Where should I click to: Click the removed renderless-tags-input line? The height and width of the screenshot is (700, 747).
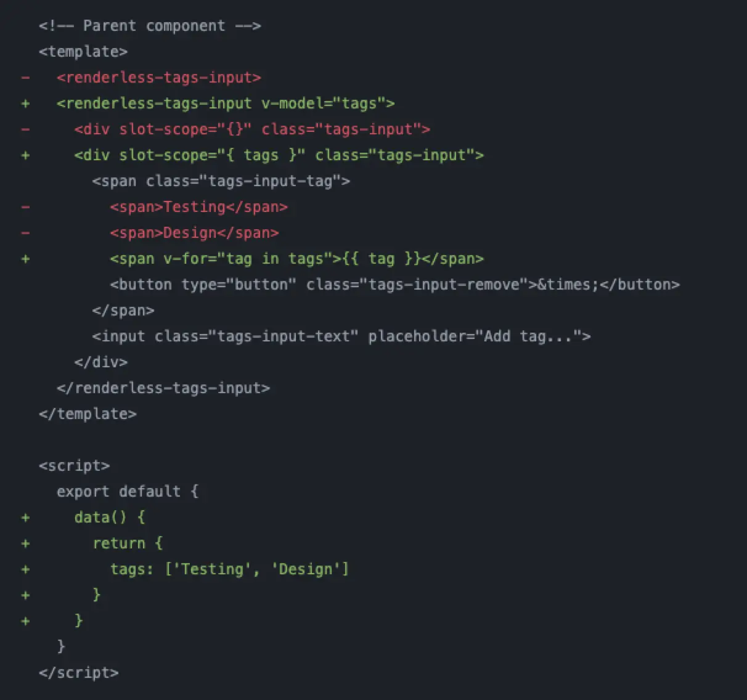click(x=159, y=78)
